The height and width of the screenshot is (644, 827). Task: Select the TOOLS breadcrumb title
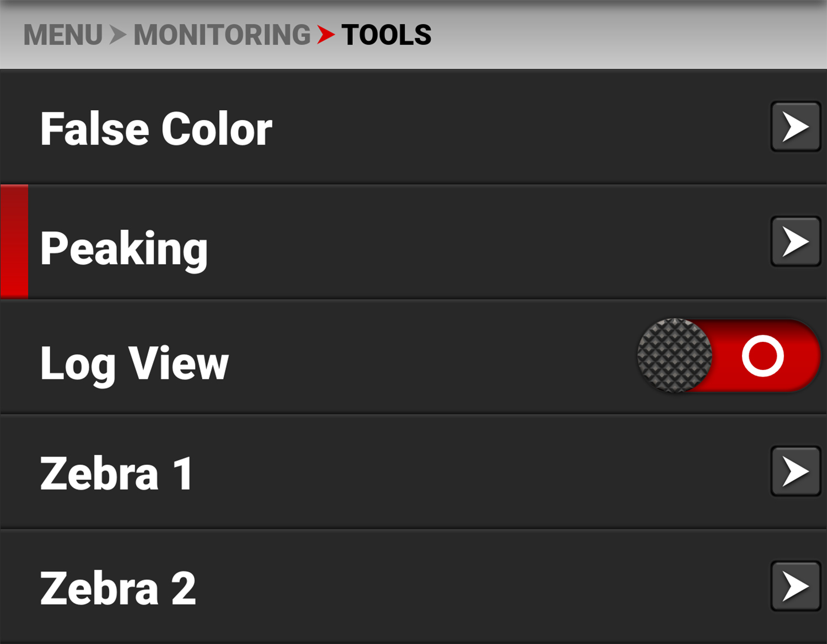[386, 35]
